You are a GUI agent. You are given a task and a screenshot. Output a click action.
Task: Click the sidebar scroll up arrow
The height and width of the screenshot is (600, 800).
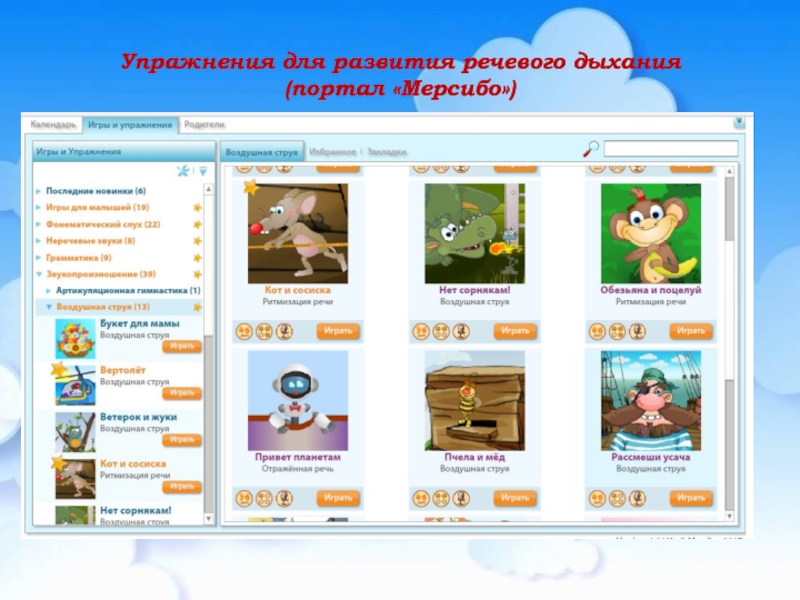coord(208,189)
